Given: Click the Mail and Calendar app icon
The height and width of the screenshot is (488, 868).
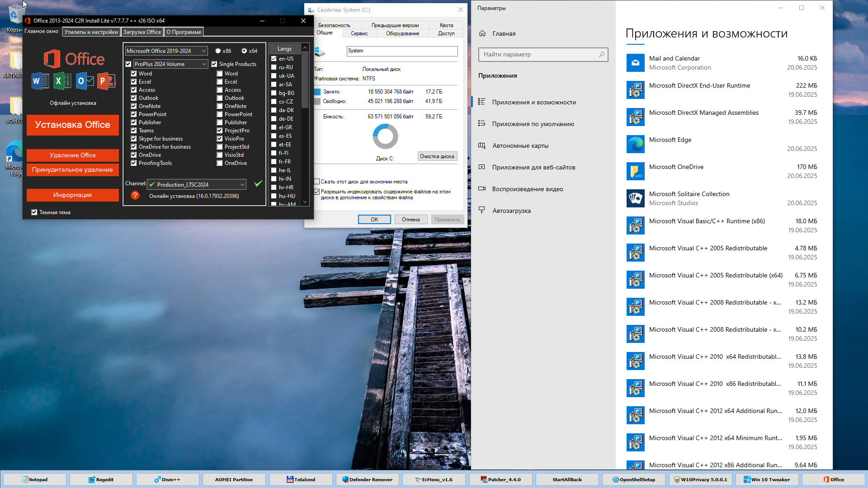Looking at the screenshot, I should click(x=636, y=63).
